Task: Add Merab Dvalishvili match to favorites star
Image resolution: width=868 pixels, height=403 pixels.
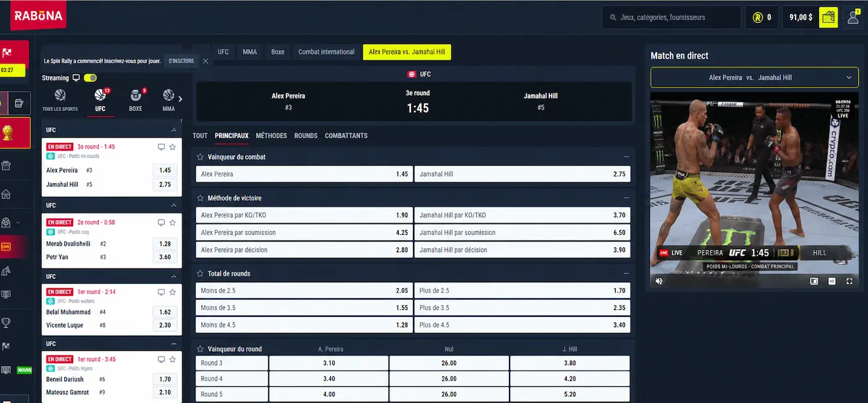Action: [x=172, y=223]
